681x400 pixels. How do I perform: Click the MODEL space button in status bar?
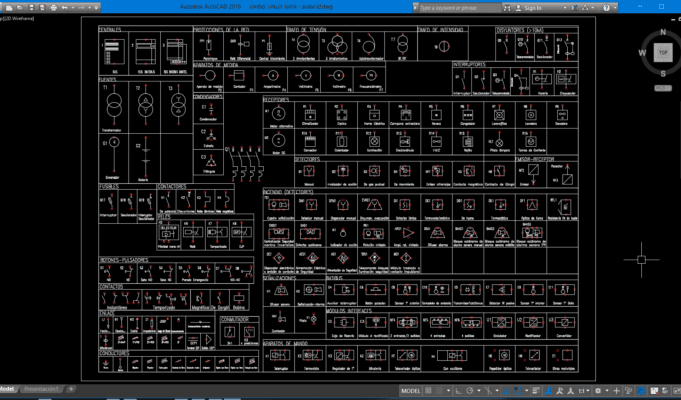[x=410, y=391]
